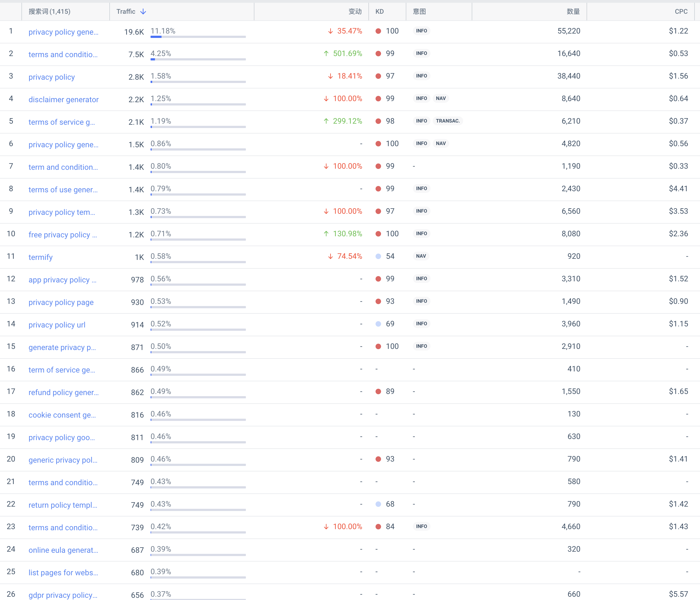Click the light-blue KD dot beside 68

(378, 504)
